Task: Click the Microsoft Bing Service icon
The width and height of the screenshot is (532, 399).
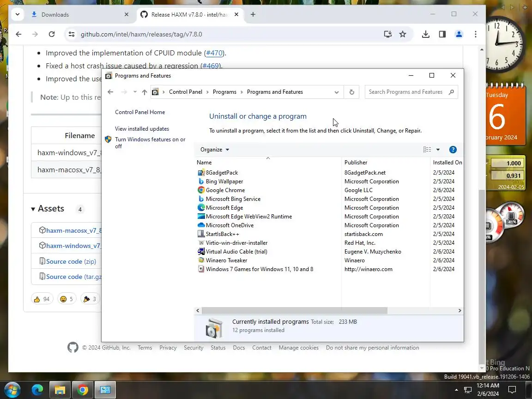Action: pos(201,199)
